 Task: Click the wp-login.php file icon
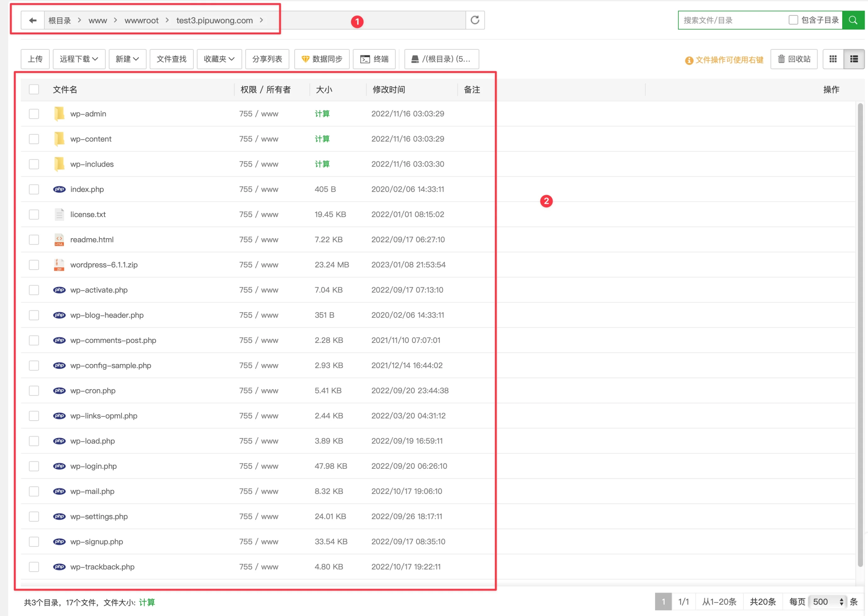pos(59,466)
